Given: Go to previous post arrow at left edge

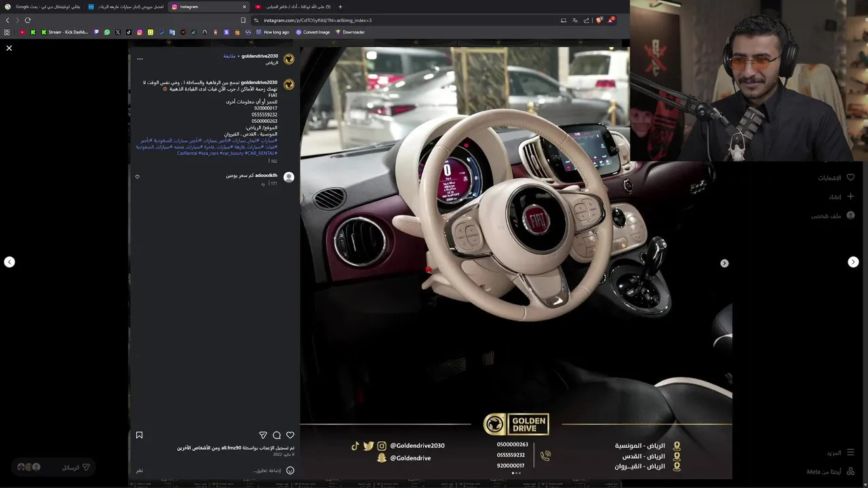Looking at the screenshot, I should click(9, 262).
